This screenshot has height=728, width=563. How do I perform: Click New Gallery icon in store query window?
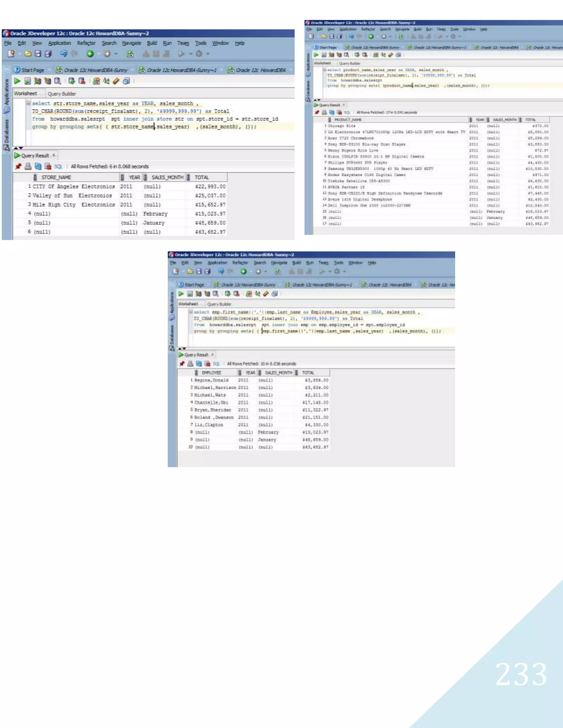click(11, 54)
